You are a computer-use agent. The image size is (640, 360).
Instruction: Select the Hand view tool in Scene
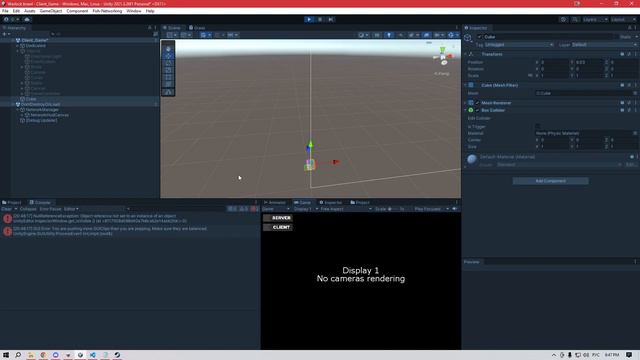[168, 49]
